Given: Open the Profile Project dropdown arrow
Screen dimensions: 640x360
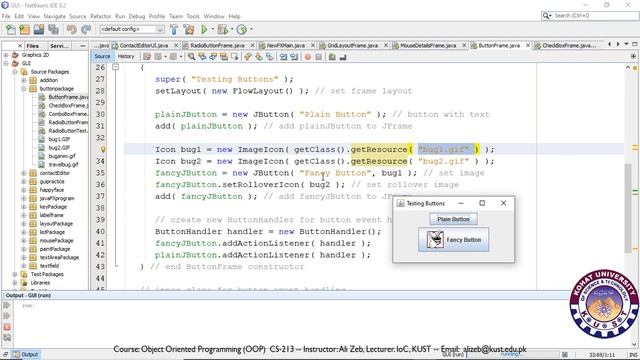Looking at the screenshot, I should point(251,29).
